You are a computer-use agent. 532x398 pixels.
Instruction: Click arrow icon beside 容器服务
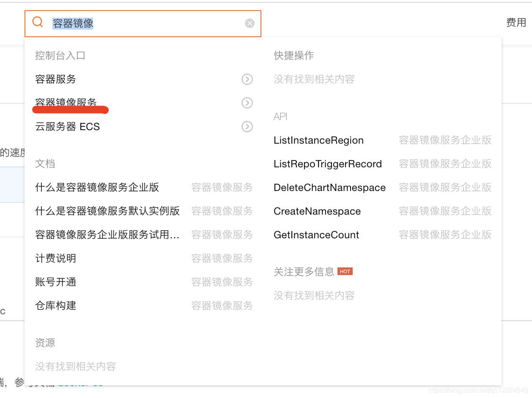coord(247,79)
